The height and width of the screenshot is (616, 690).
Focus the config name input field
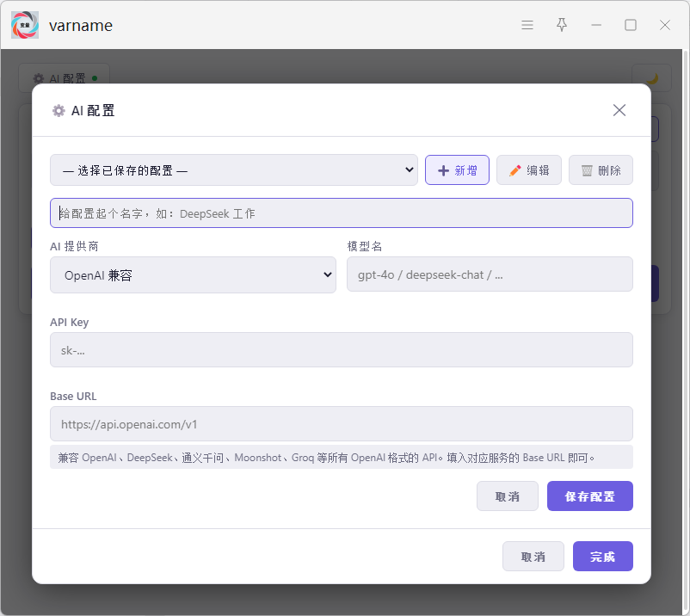click(342, 213)
